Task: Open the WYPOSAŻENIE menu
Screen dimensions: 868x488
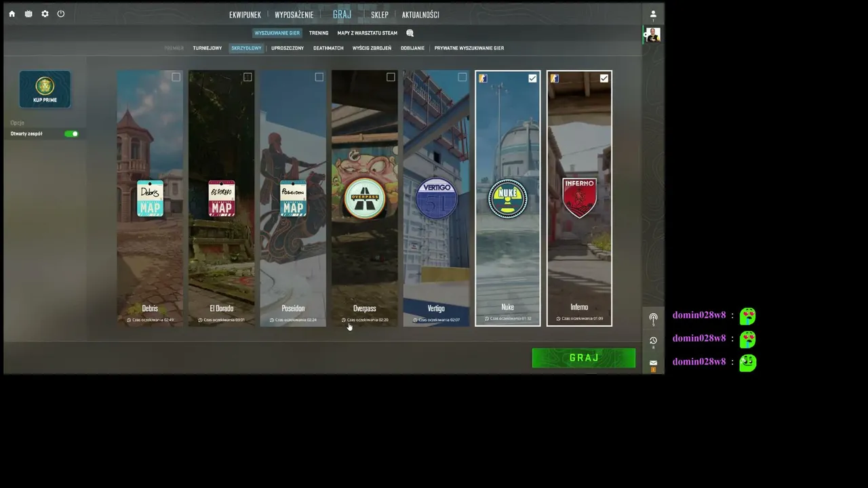Action: pos(294,15)
